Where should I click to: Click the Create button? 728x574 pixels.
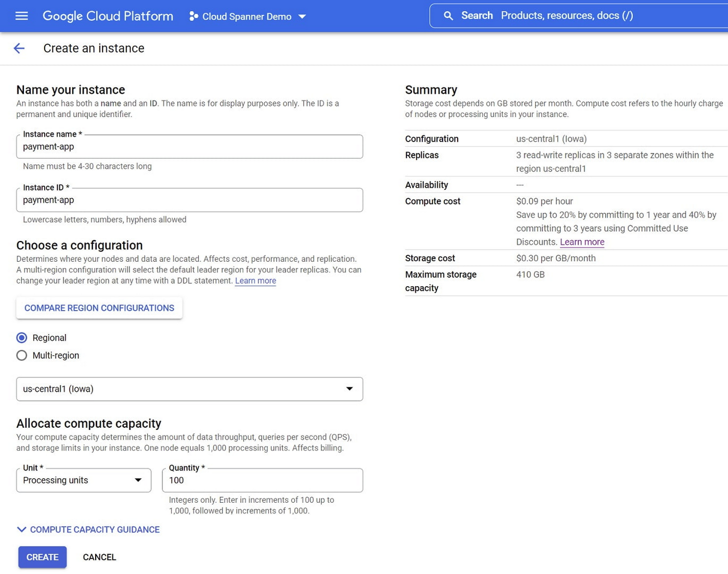click(x=43, y=557)
